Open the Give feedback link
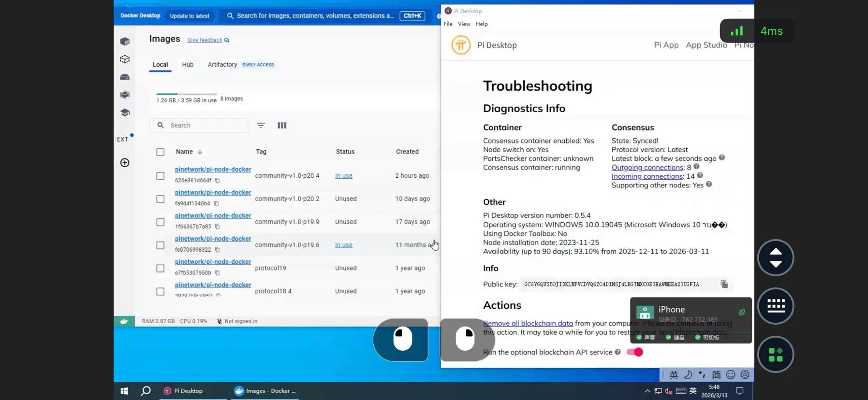Viewport: 868px width, 400px height. 205,40
